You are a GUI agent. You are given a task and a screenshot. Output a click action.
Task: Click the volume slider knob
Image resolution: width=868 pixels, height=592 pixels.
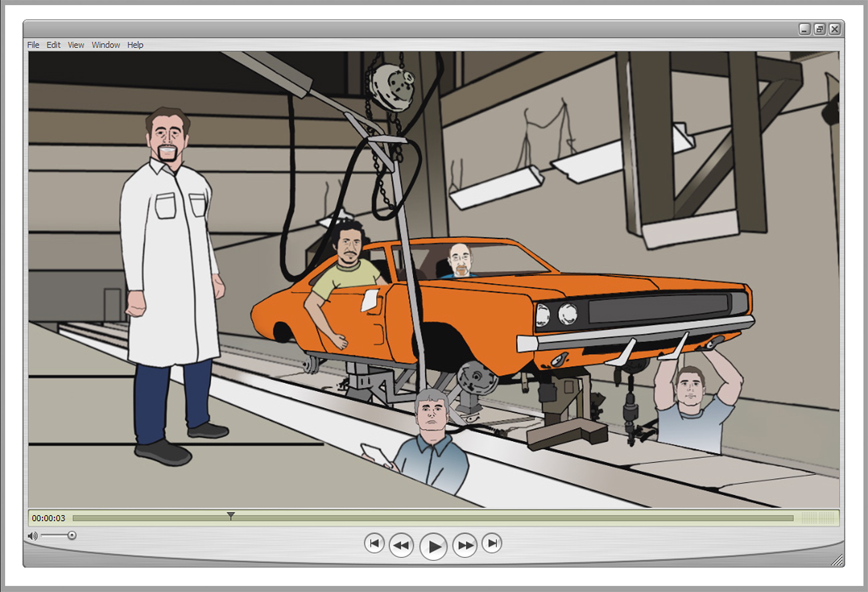coord(72,536)
